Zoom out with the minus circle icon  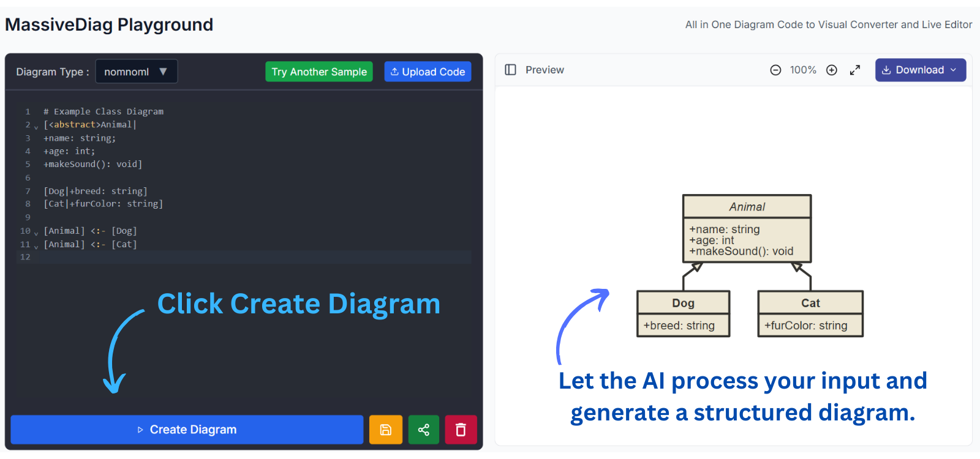(x=775, y=70)
